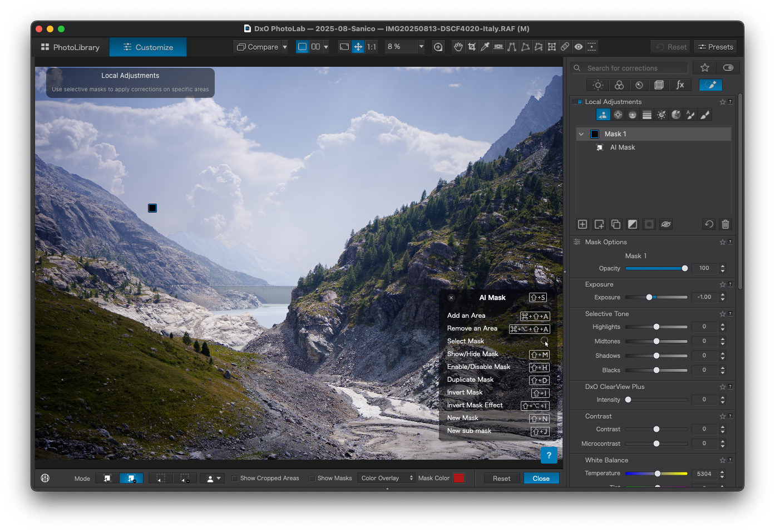Enable the Show Masks checkbox
This screenshot has height=532, width=775.
312,479
